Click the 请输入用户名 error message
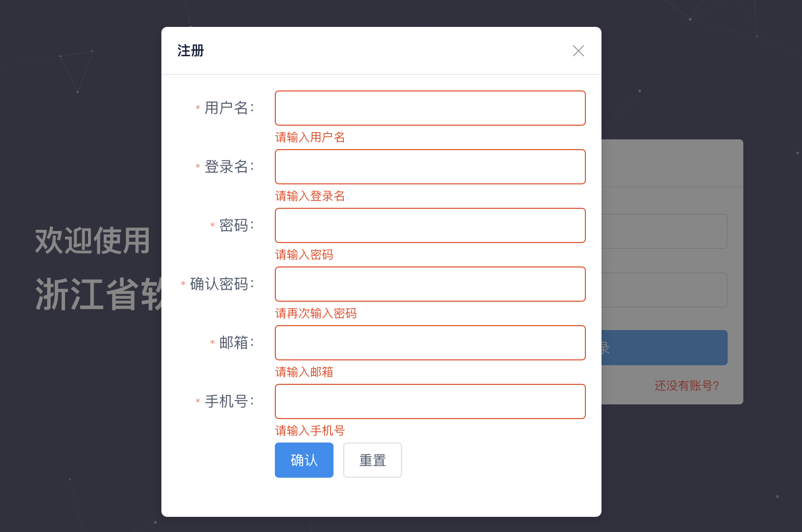The image size is (802, 532). click(x=310, y=137)
